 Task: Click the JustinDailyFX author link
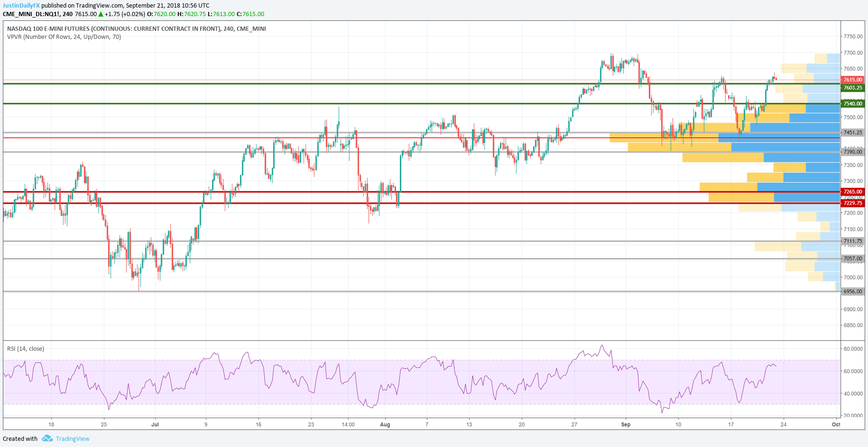21,6
